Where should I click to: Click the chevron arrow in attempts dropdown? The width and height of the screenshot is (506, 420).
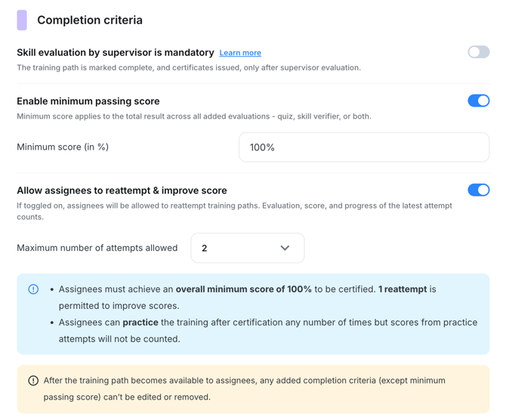point(285,248)
